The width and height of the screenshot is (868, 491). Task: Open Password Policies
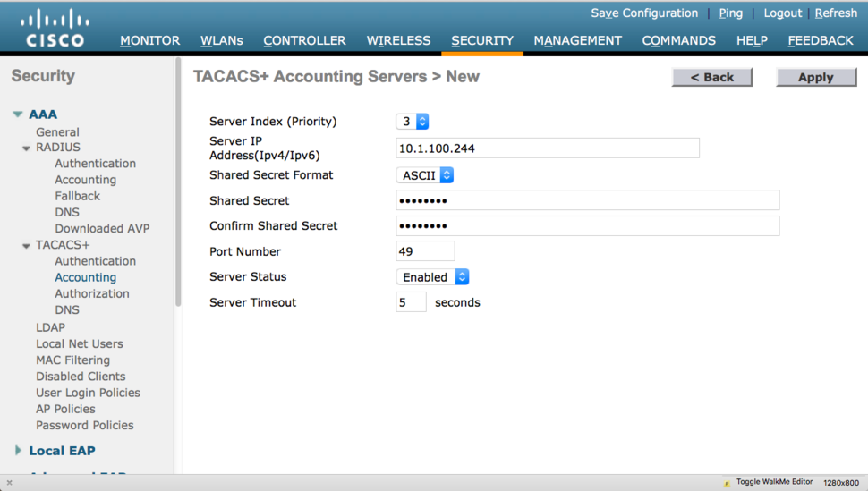click(x=85, y=425)
